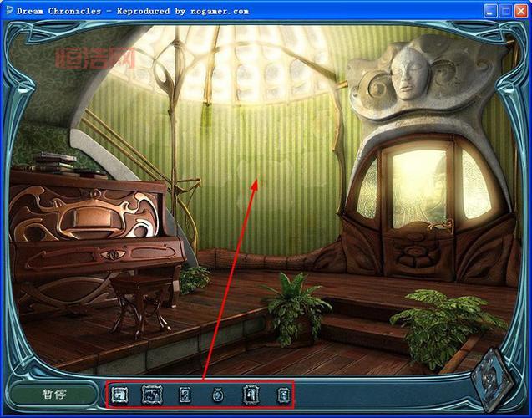The width and height of the screenshot is (532, 418).
Task: Select the last inventory item on the right
Action: click(x=282, y=393)
